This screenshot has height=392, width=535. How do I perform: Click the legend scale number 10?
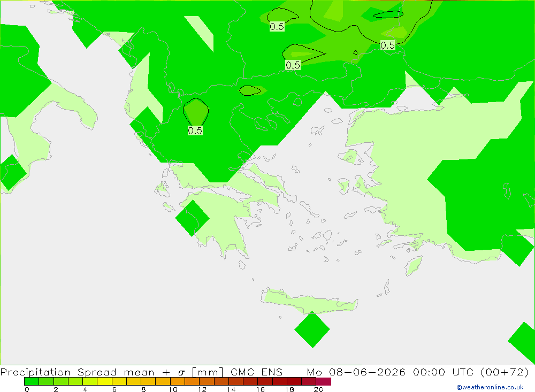pyautogui.click(x=173, y=389)
